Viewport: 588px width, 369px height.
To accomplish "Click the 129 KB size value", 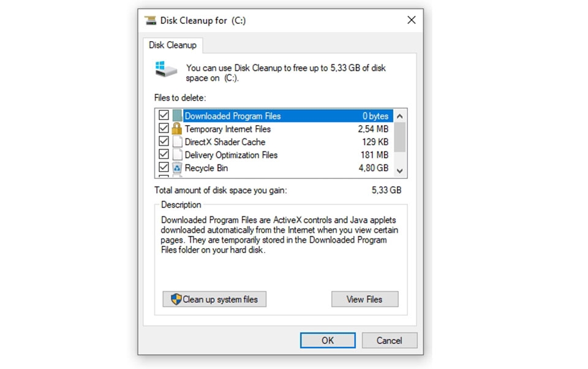I will click(x=375, y=142).
